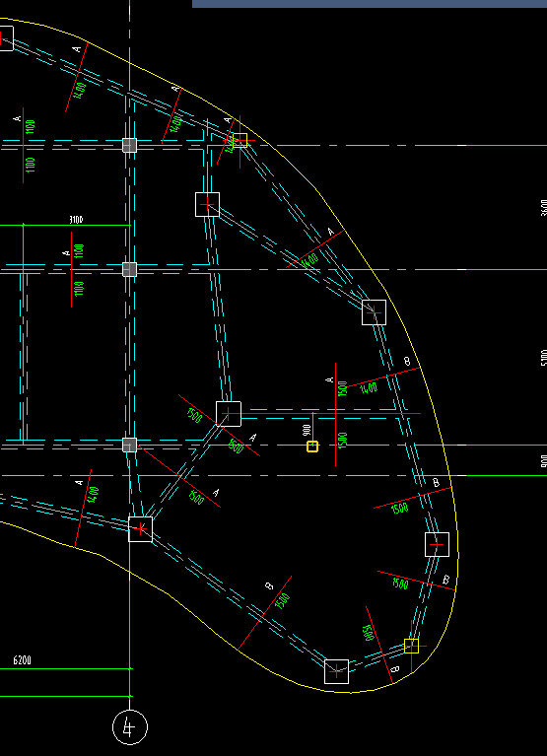Click the column square between the two B 1500 sections
The image size is (547, 756).
pos(438,544)
